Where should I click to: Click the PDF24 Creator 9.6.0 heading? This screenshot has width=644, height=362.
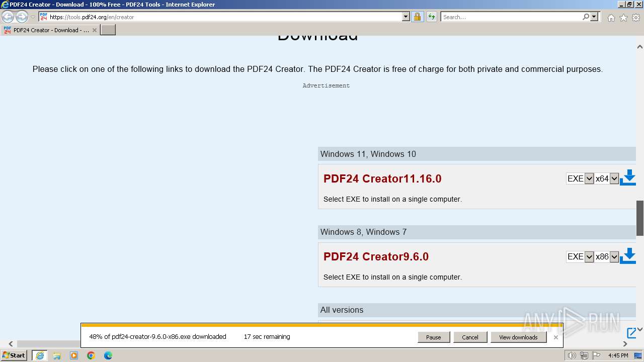tap(376, 256)
